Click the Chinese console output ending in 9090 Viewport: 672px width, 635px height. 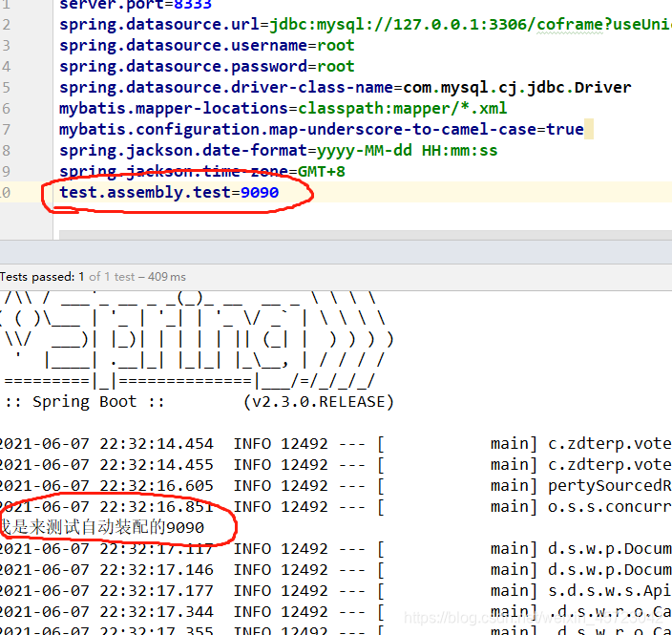coord(102,527)
